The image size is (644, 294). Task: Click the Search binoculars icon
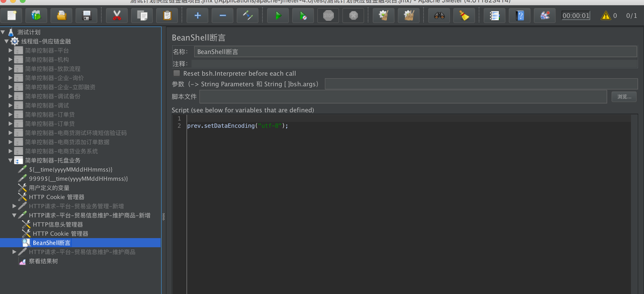click(x=439, y=16)
